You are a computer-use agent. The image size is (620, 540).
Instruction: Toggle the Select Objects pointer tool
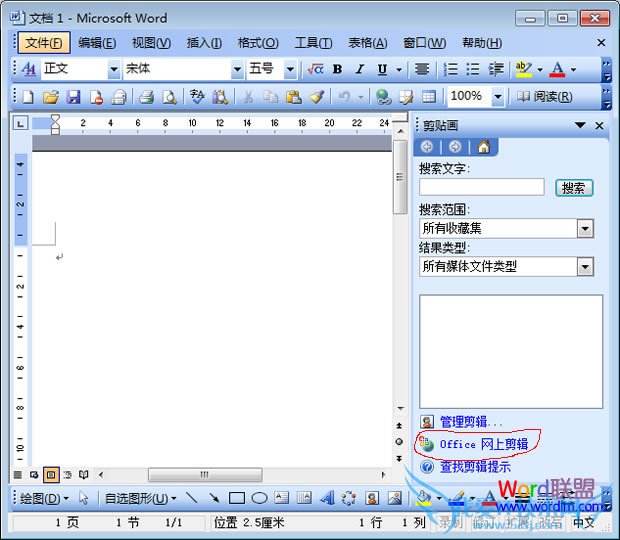pyautogui.click(x=83, y=498)
